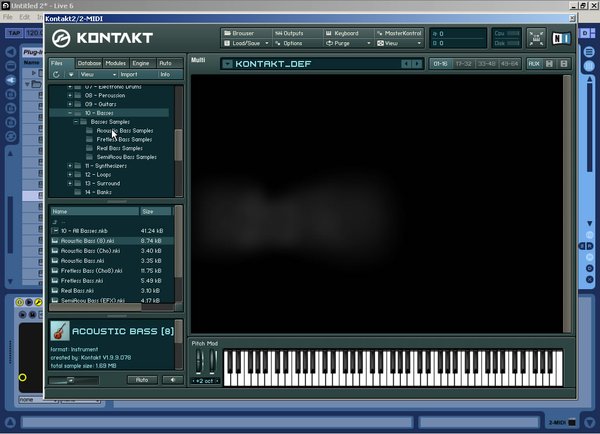
Task: Click the 10 - All Basses.nkb file icon
Action: pyautogui.click(x=55, y=231)
